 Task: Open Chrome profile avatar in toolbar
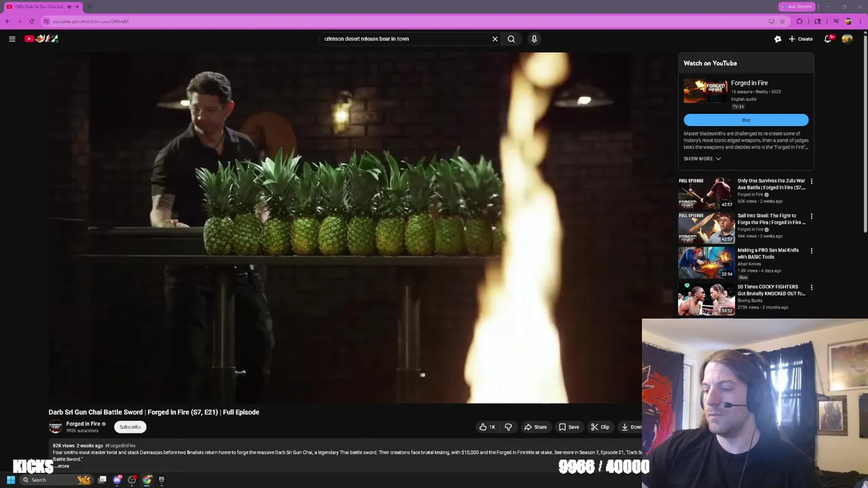pyautogui.click(x=848, y=21)
